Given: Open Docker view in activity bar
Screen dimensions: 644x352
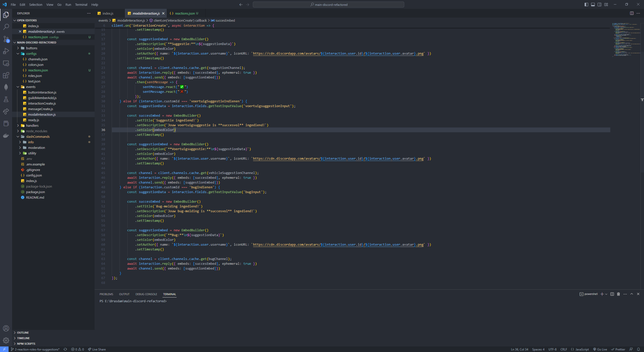Looking at the screenshot, I should coord(6,136).
